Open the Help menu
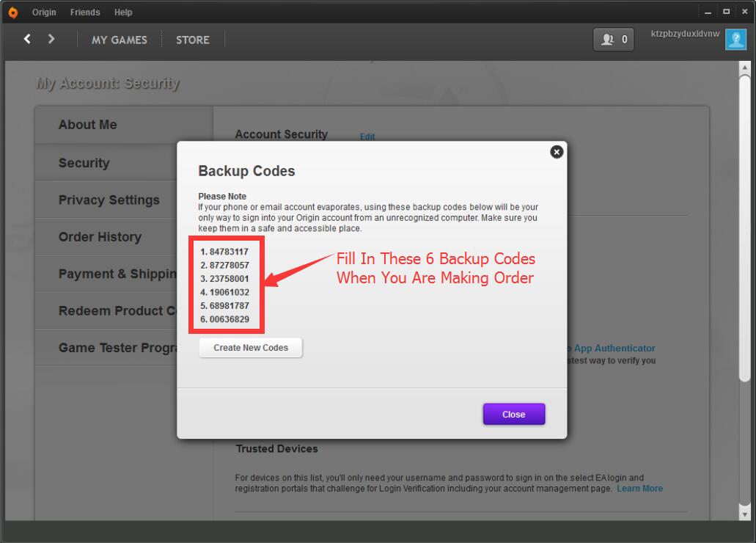This screenshot has height=543, width=756. tap(123, 12)
